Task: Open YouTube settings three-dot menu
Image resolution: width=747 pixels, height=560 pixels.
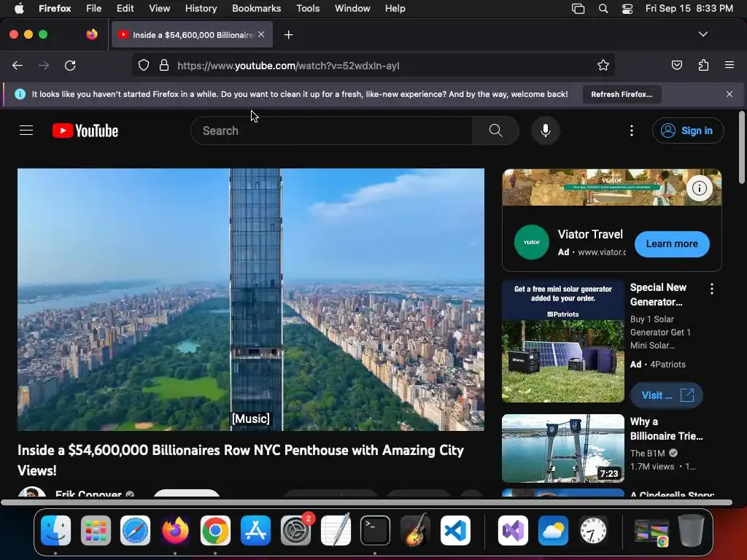Action: (x=632, y=131)
